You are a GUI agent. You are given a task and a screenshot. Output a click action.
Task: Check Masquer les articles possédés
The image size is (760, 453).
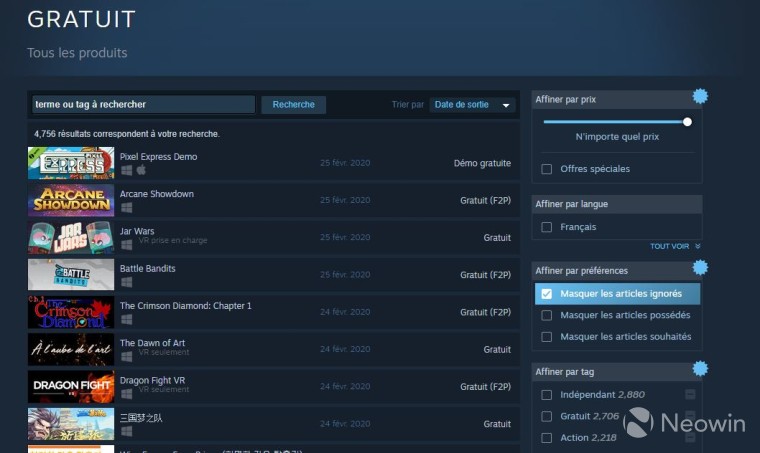pyautogui.click(x=546, y=315)
